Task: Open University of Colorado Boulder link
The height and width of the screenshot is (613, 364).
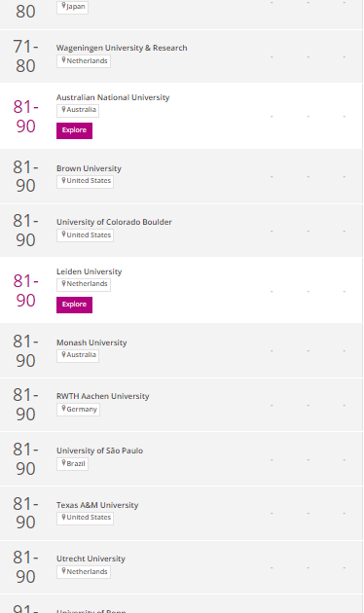Action: [x=114, y=222]
